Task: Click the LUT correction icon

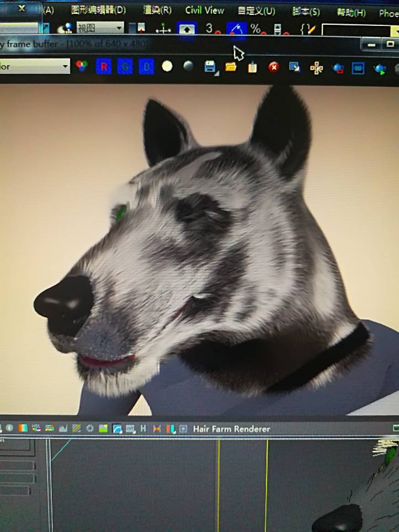Action: point(130,429)
